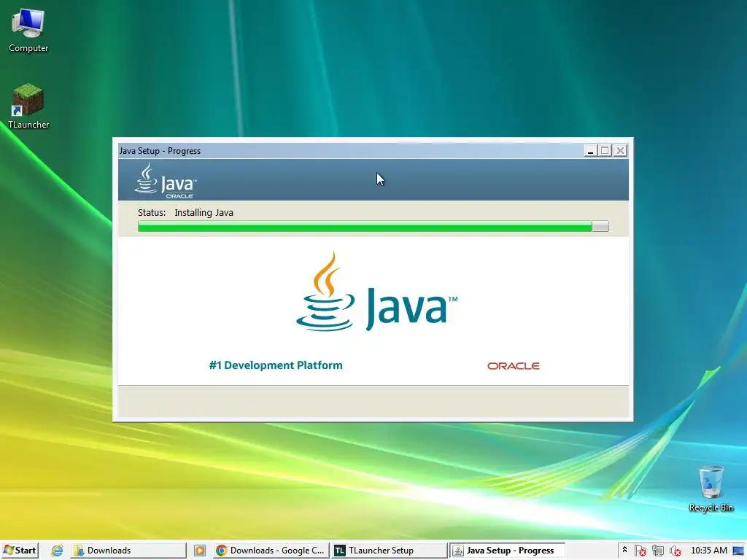Click the 'Installing Java' status text
The image size is (747, 560).
204,212
